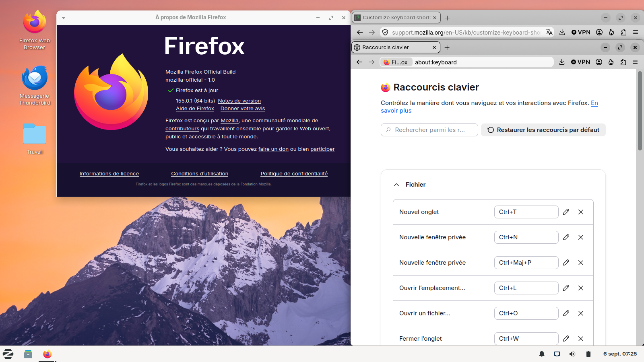The height and width of the screenshot is (362, 644).
Task: Edit the Nouvel onglet shortcut pencil icon
Action: coord(566,212)
